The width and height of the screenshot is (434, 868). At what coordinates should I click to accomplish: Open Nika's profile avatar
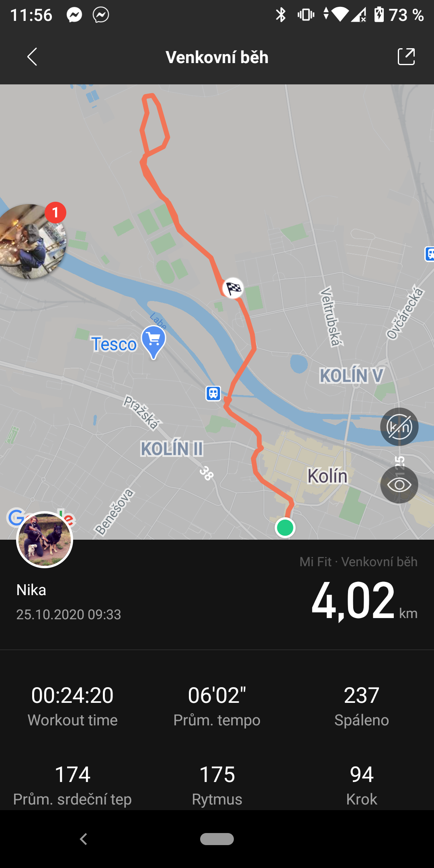[45, 540]
